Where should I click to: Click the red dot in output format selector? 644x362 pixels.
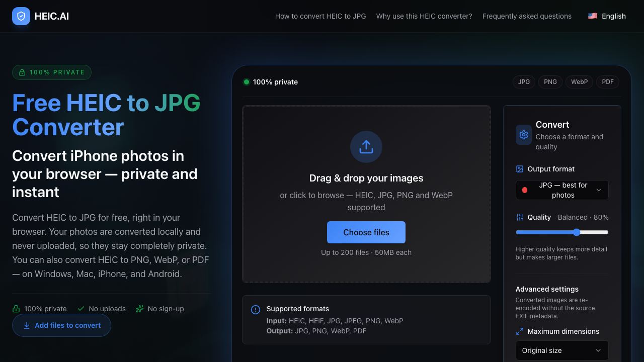[x=525, y=190]
